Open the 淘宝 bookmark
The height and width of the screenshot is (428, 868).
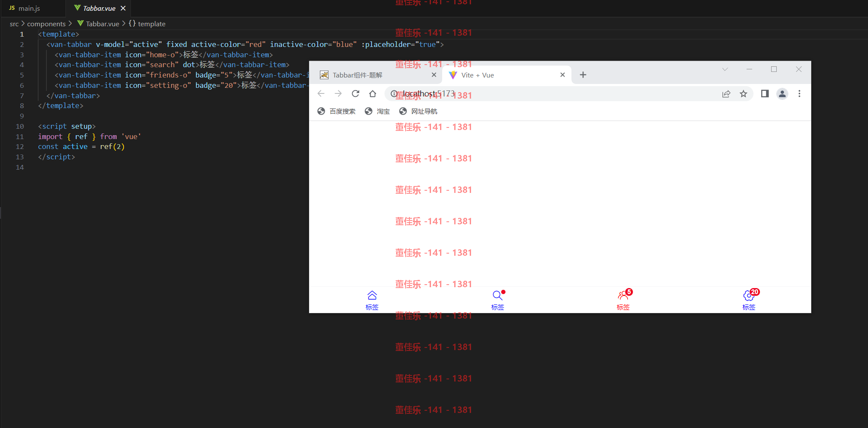pyautogui.click(x=377, y=111)
